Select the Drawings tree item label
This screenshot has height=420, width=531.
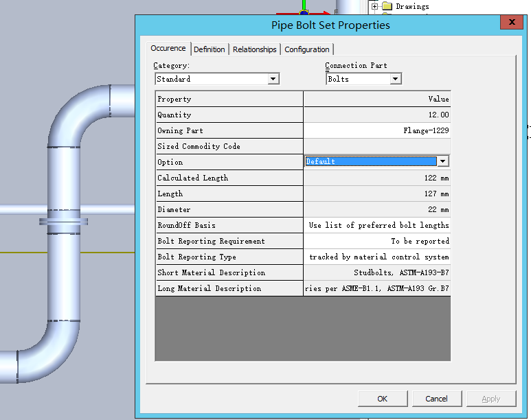point(412,6)
